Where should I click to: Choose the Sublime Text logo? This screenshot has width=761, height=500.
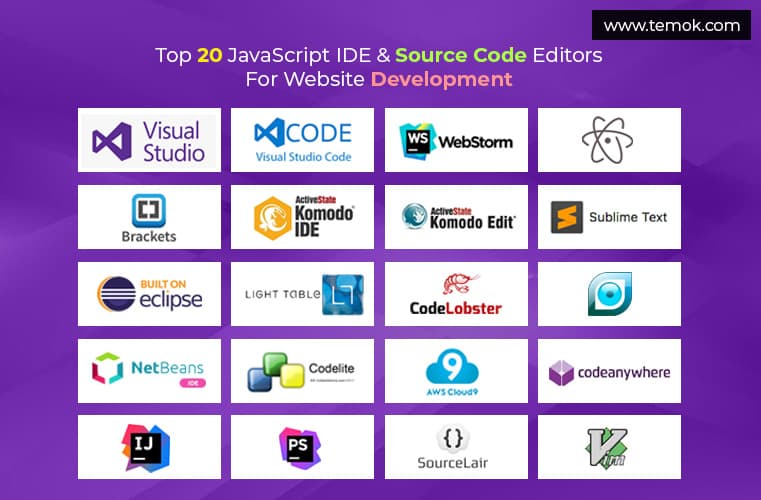coord(608,217)
